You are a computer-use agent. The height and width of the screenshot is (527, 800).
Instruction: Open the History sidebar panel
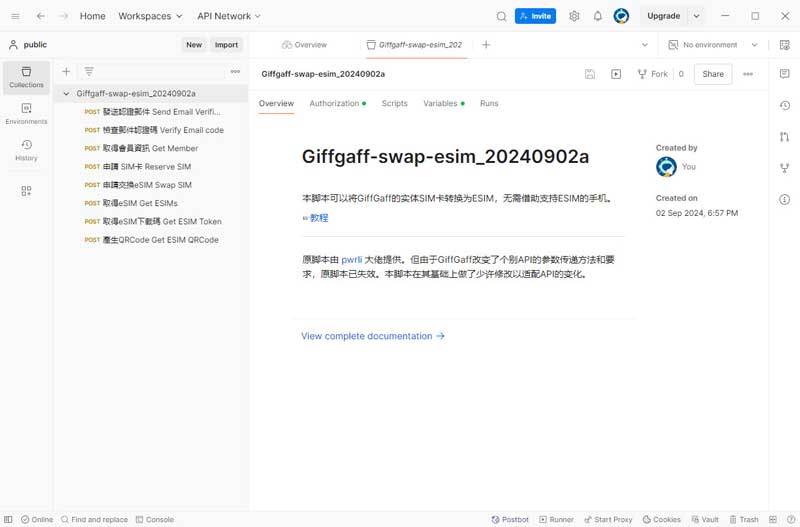coord(26,150)
